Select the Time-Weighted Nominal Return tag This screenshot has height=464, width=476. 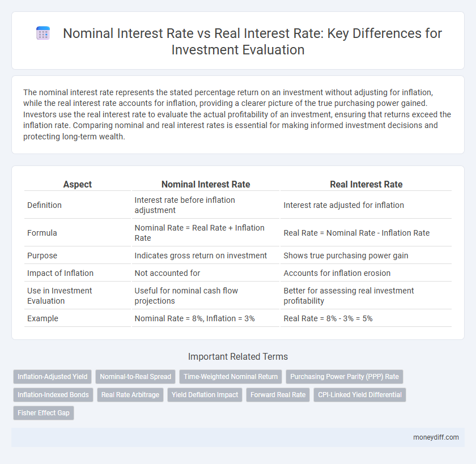pyautogui.click(x=231, y=377)
